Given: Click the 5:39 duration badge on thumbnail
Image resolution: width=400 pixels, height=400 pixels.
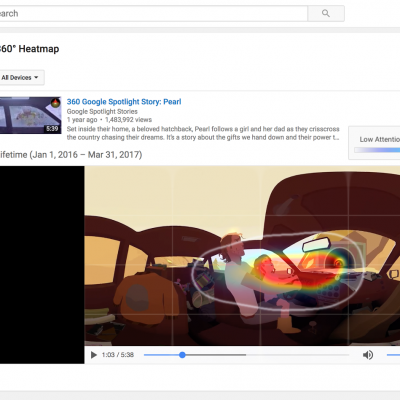Looking at the screenshot, I should click(x=52, y=129).
